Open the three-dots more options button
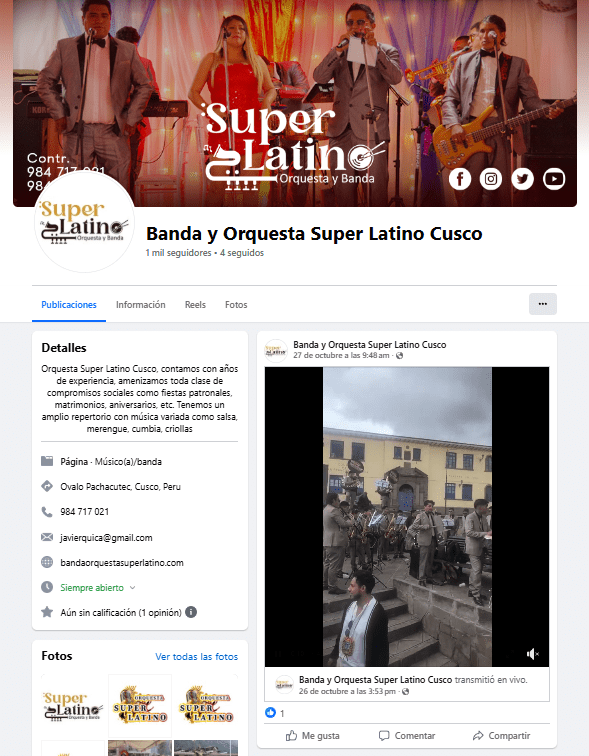The height and width of the screenshot is (756, 589). tap(543, 304)
